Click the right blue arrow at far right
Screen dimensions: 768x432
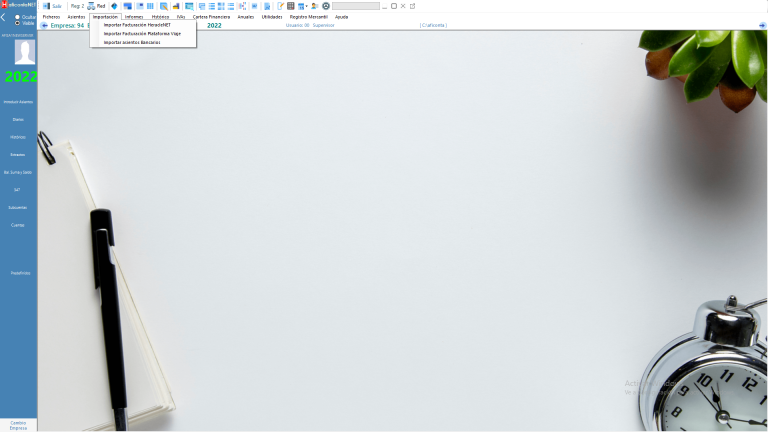(762, 25)
